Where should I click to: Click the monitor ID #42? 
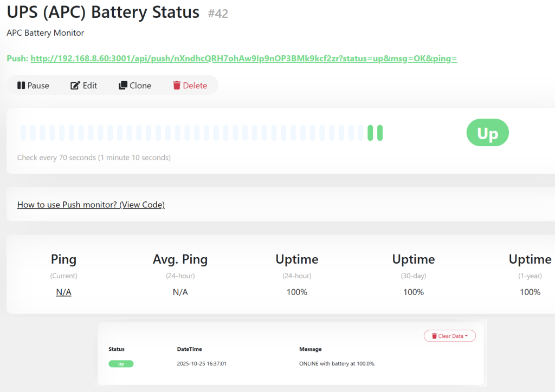click(x=218, y=14)
